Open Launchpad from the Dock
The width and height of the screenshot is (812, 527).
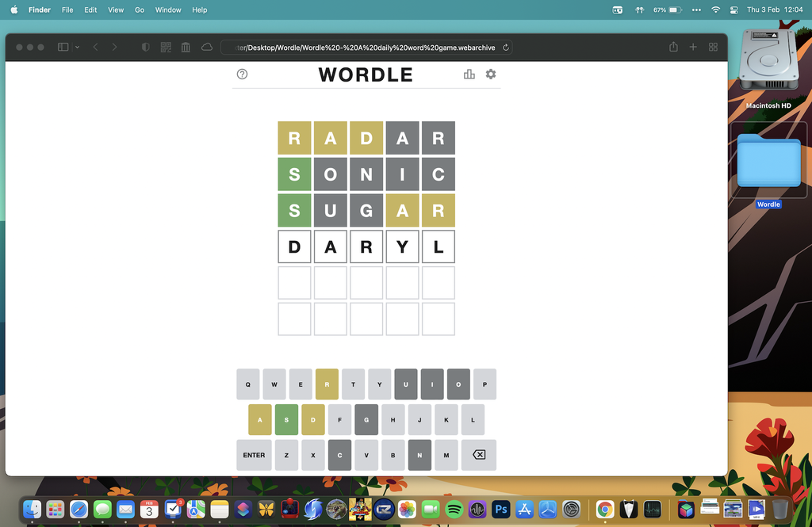coord(56,510)
